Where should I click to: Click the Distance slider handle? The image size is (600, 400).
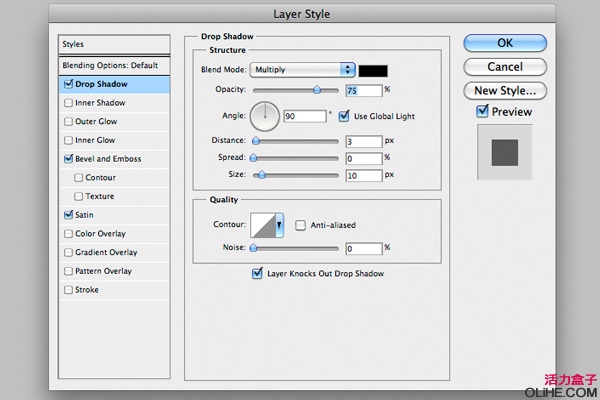coord(256,141)
